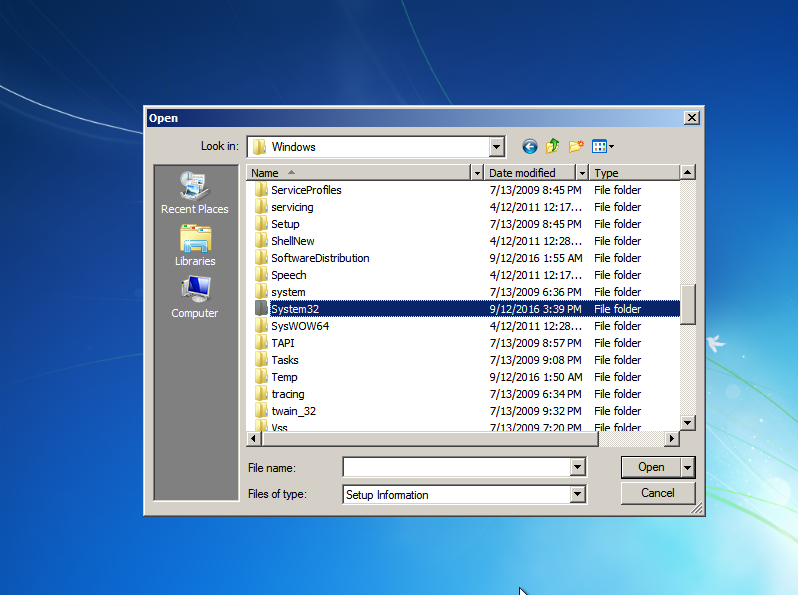Viewport: 798px width, 595px height.
Task: Select the 'ServiceProfiles' folder name
Action: pyautogui.click(x=306, y=190)
